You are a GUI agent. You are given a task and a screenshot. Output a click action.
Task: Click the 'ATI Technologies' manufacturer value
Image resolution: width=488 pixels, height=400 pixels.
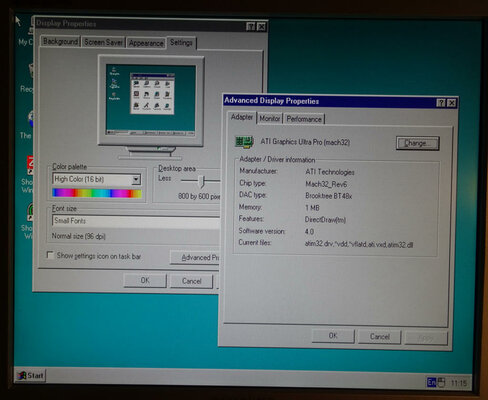(330, 172)
